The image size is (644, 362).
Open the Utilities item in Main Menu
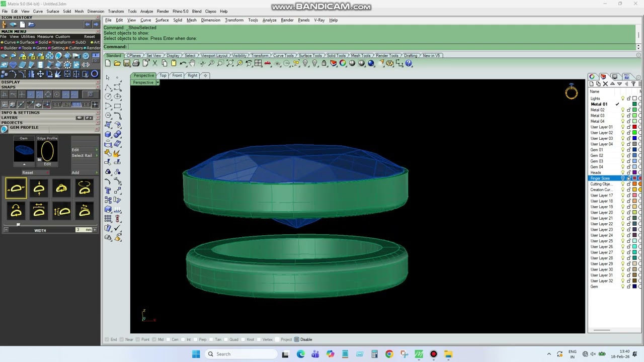coord(28,36)
